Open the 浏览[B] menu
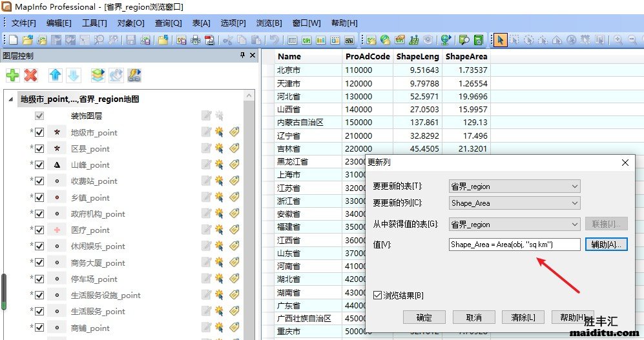Viewport: 644px width, 340px height. (x=269, y=23)
